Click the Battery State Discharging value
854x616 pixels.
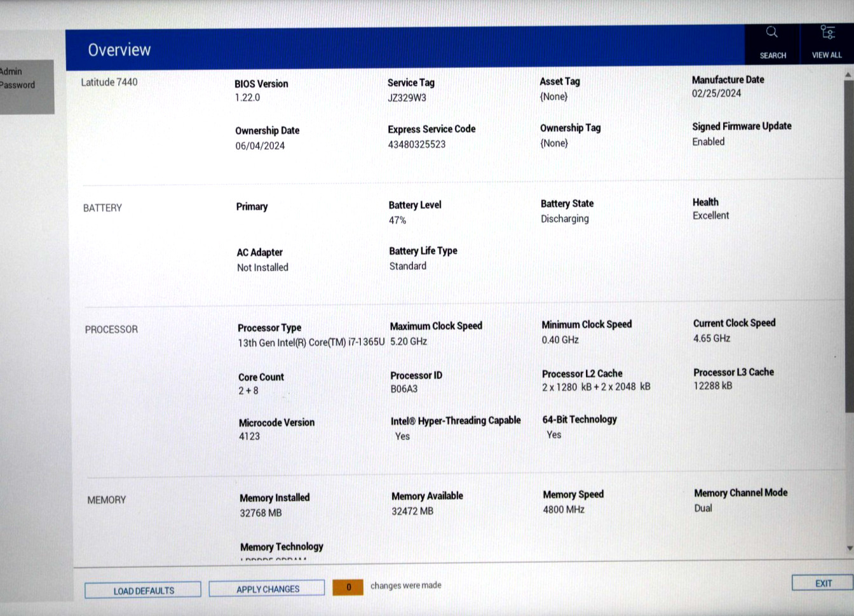tap(565, 218)
